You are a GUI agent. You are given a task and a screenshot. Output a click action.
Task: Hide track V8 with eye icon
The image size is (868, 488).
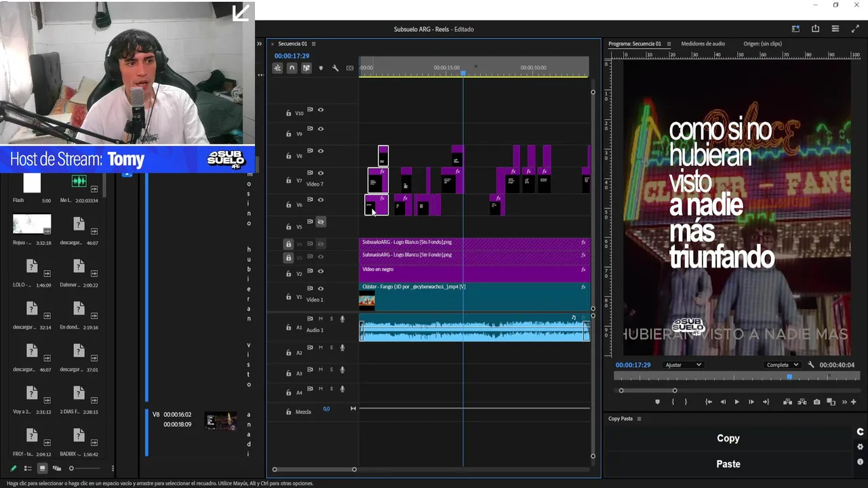point(321,151)
